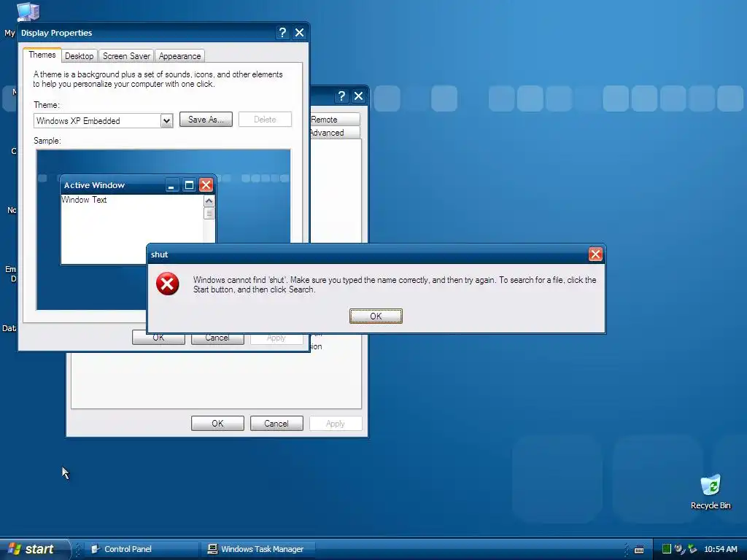Screen dimensions: 747x560
Task: Click the Windows Task Manager taskbar icon
Action: tap(212, 549)
